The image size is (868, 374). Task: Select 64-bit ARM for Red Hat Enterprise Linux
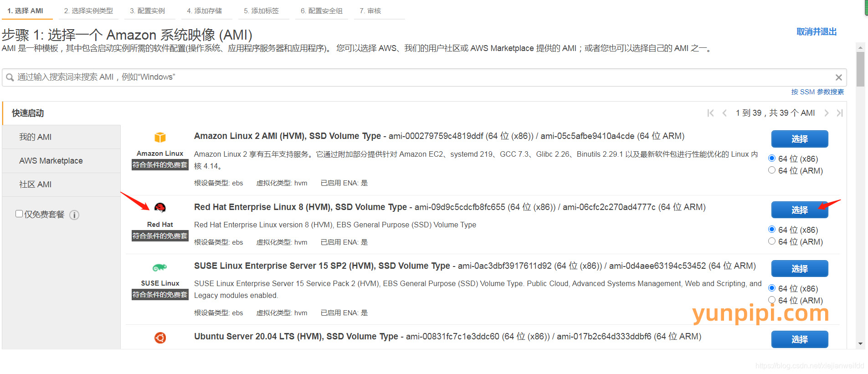pyautogui.click(x=772, y=241)
